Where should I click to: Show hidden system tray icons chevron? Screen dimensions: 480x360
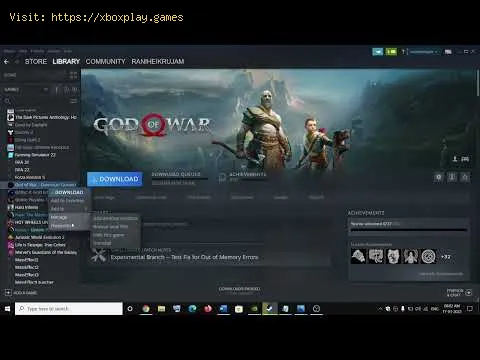click(x=380, y=309)
